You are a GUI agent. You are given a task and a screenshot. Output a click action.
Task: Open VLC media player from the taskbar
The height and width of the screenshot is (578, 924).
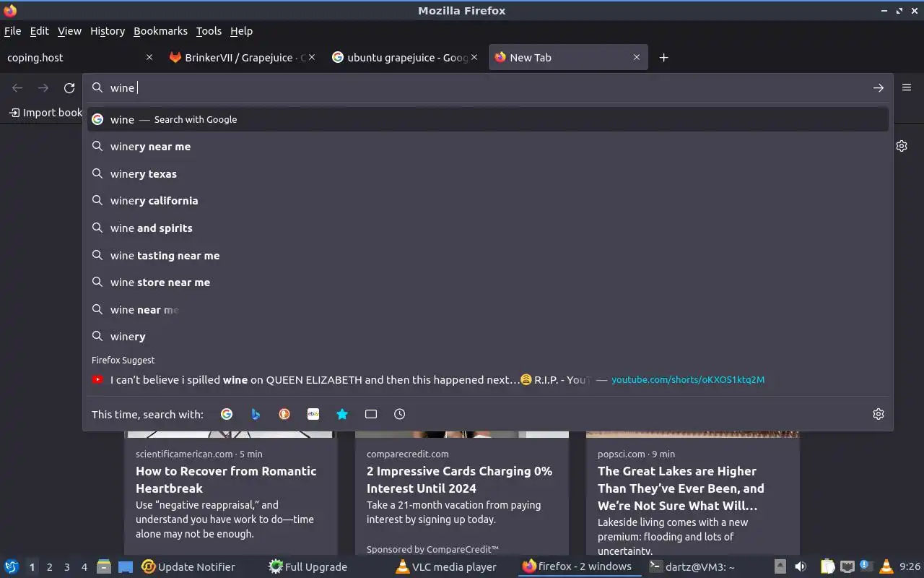[446, 567]
